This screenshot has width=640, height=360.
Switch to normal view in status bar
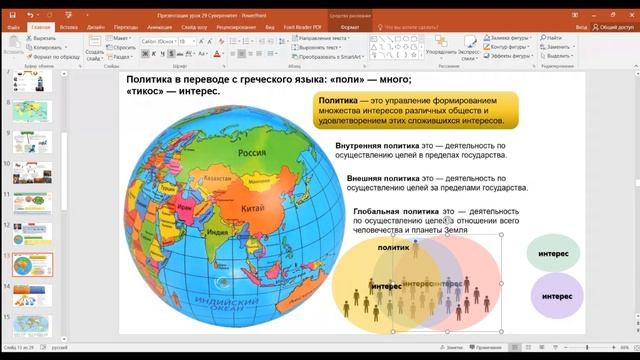coord(515,347)
